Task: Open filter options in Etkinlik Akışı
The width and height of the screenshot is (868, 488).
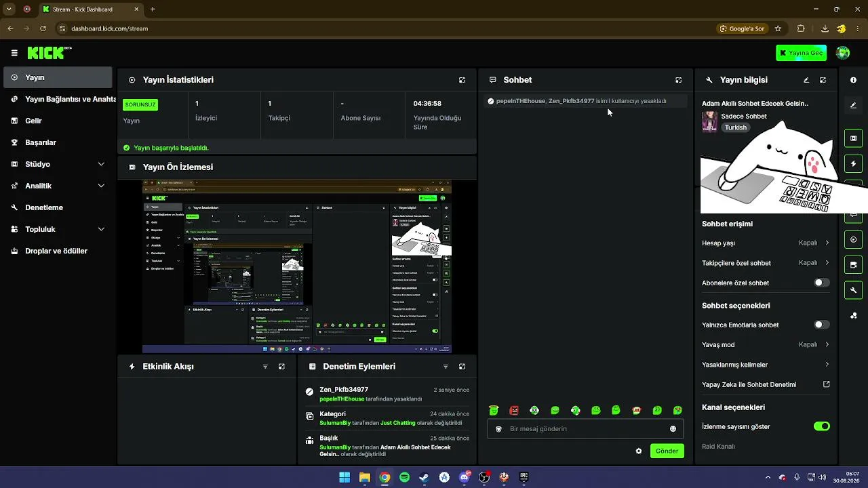Action: [x=265, y=367]
